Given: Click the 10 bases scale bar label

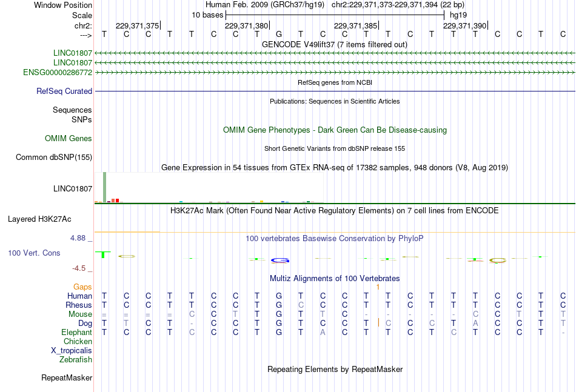Looking at the screenshot, I should click(207, 15).
